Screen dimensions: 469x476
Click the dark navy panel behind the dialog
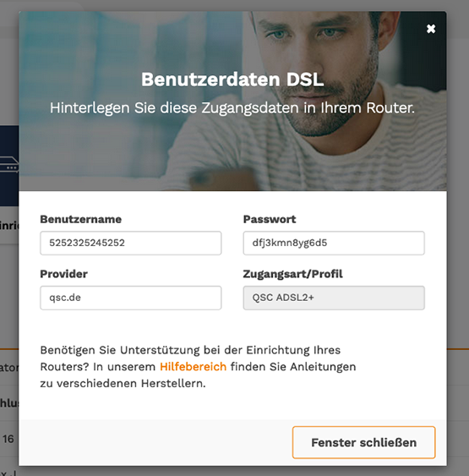9,166
